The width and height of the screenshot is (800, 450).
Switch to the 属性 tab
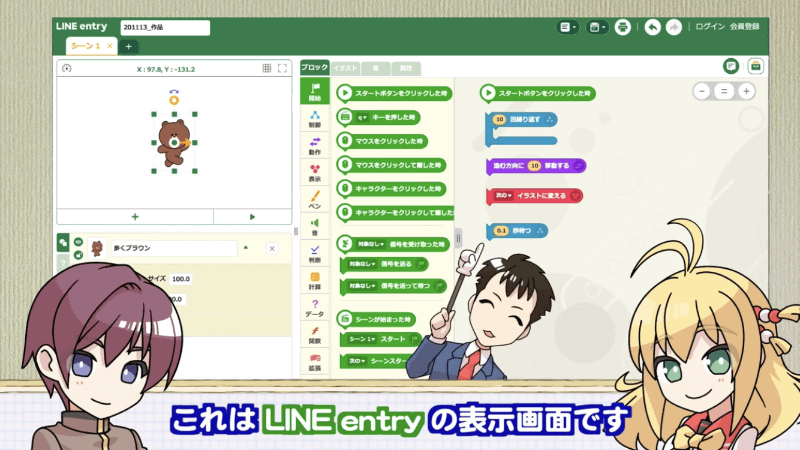[406, 68]
